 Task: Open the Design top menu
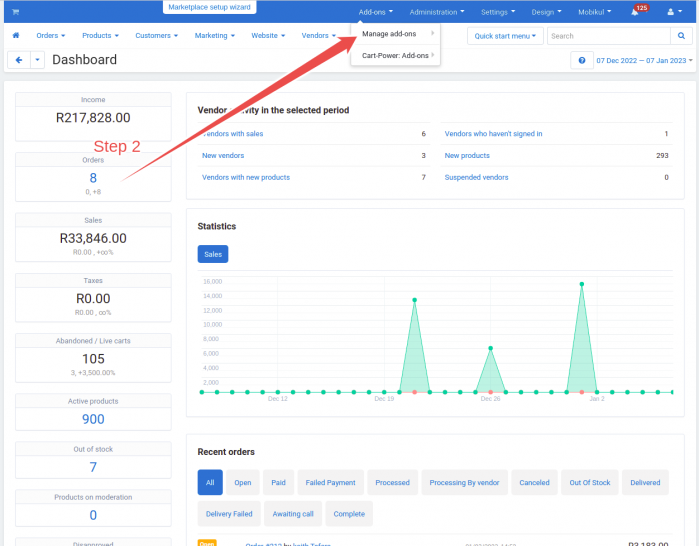(546, 12)
